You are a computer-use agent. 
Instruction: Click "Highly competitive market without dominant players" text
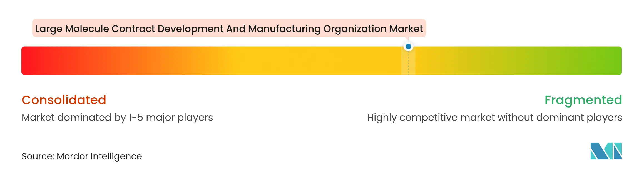tap(494, 118)
